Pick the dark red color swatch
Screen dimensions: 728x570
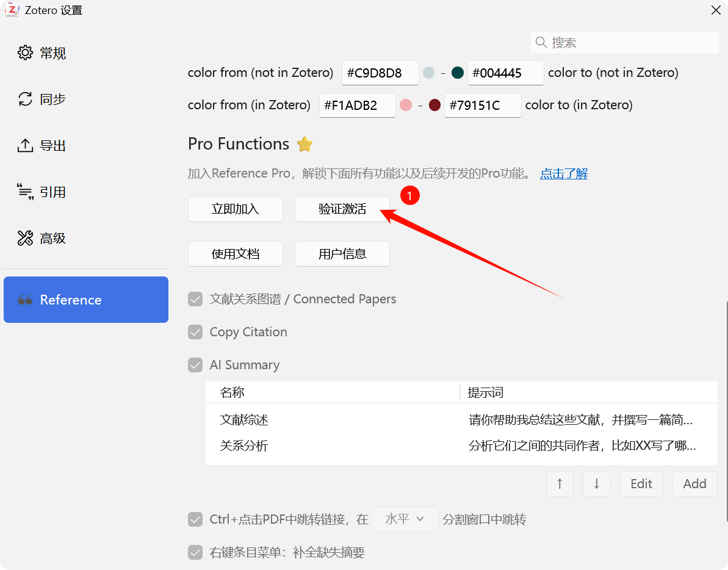pos(434,106)
